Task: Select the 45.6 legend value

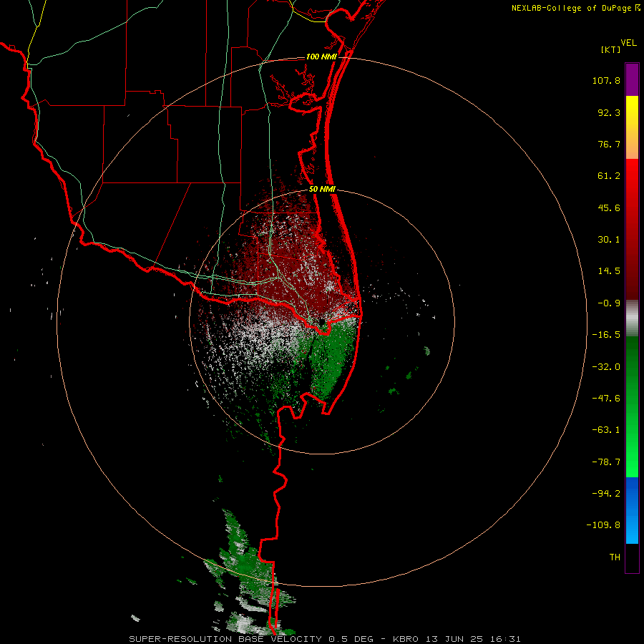Action: click(x=609, y=208)
